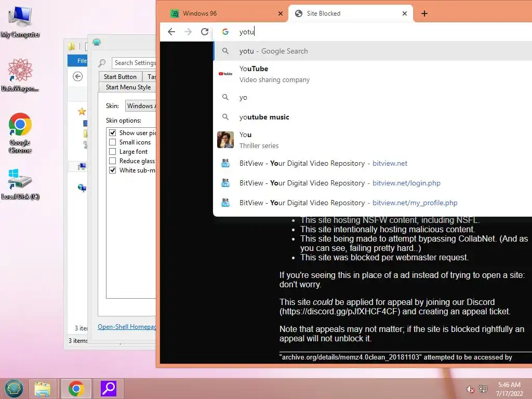
Task: Switch to the Windows 96 tab
Action: pos(224,14)
